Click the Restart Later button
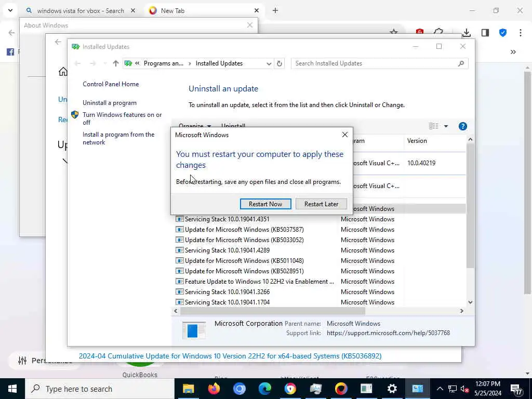 321,204
